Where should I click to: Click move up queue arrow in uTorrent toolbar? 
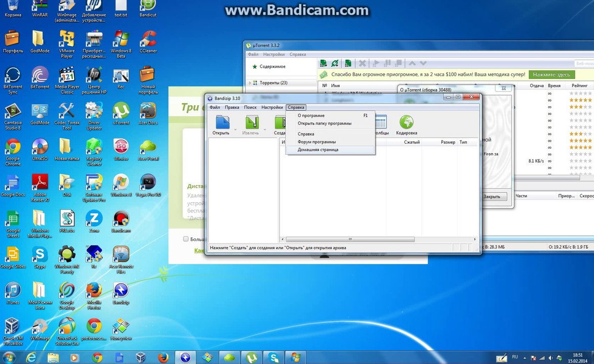coord(412,63)
